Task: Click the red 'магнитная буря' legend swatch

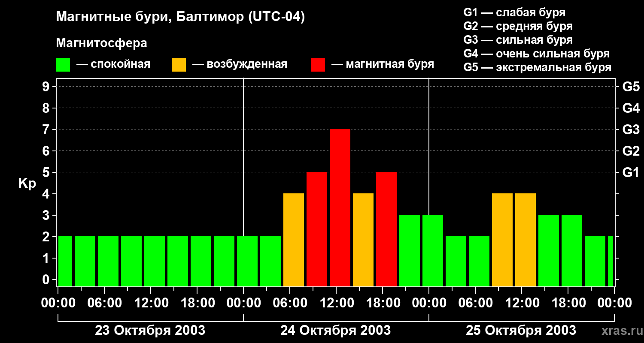Action: click(x=318, y=65)
